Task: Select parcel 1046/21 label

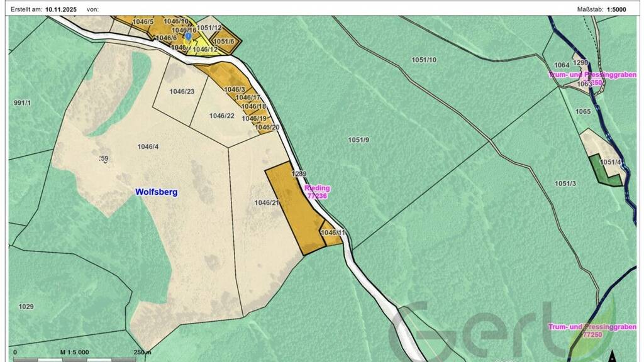Action: [266, 202]
